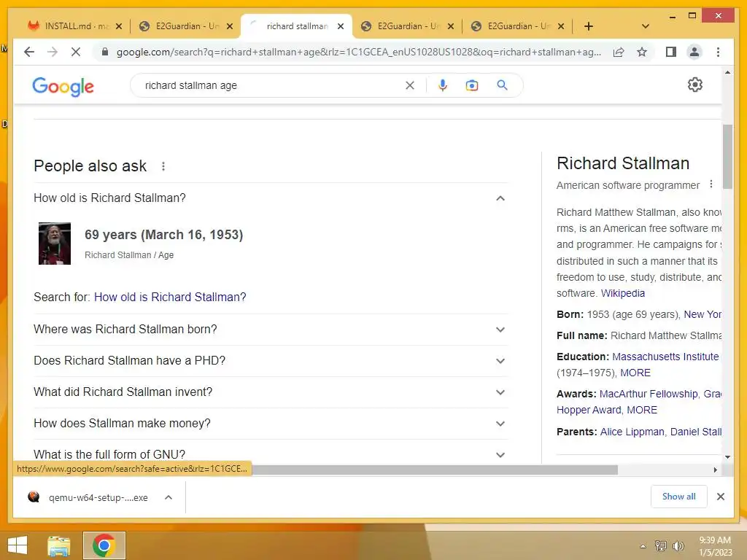Click the site lock icon in address bar

(x=105, y=52)
